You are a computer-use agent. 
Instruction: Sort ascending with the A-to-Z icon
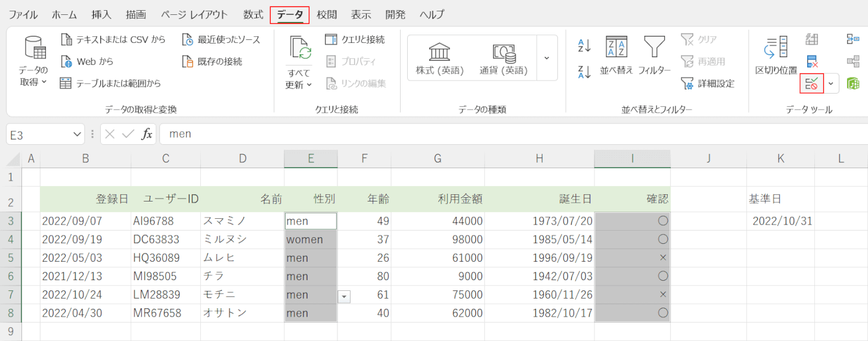584,45
